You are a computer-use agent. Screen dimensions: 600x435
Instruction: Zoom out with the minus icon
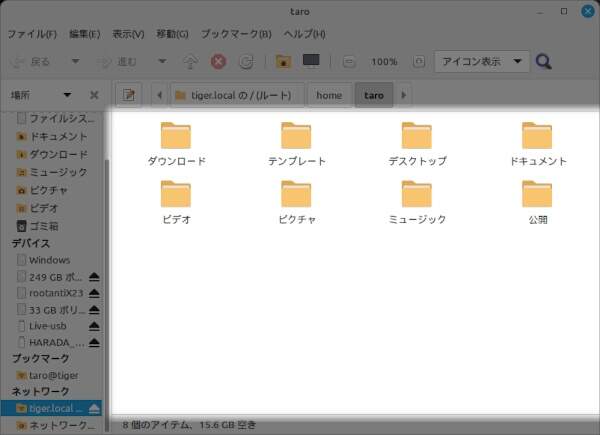pyautogui.click(x=349, y=62)
